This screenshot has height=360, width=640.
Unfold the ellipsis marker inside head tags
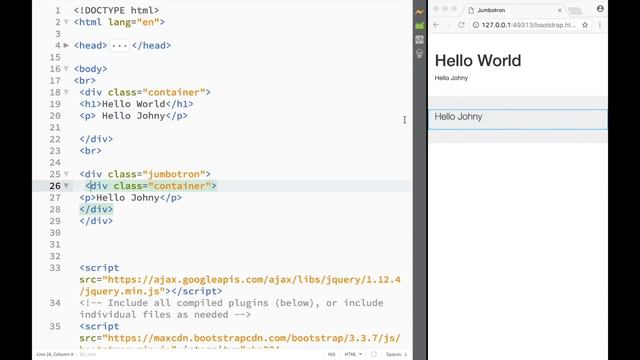119,45
